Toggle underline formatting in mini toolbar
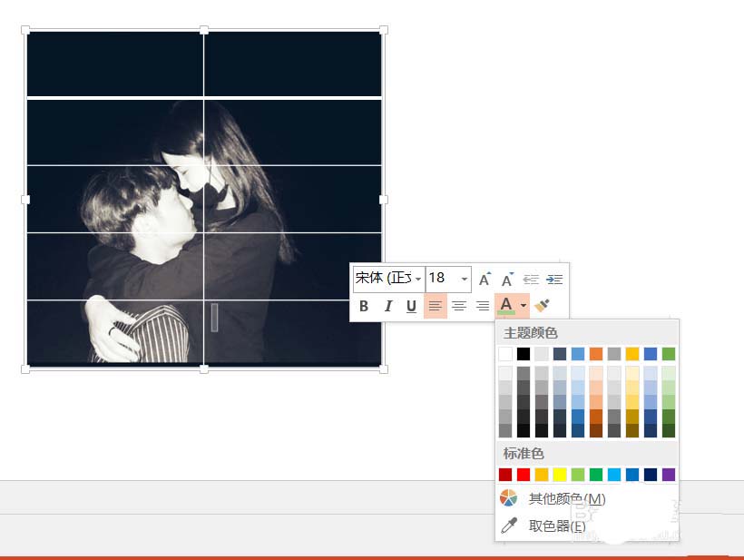Screen dimensions: 744x560 [411, 306]
